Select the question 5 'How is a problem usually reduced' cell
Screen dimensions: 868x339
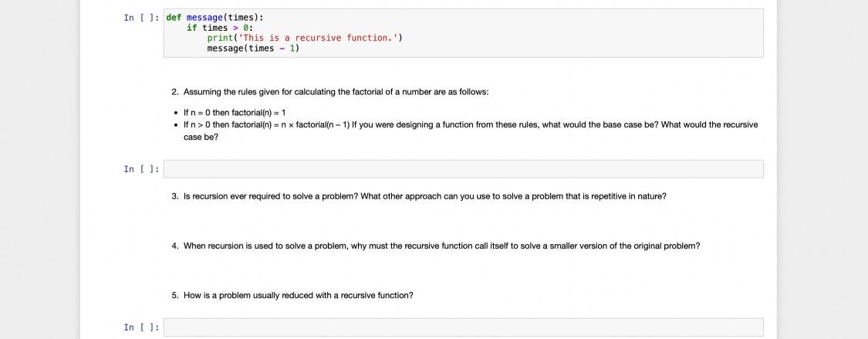click(292, 295)
